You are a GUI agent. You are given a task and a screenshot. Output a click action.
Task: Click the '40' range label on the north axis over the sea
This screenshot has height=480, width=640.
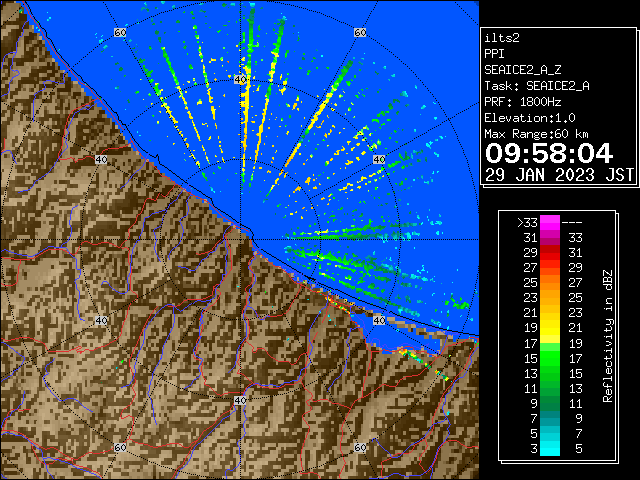click(x=240, y=80)
